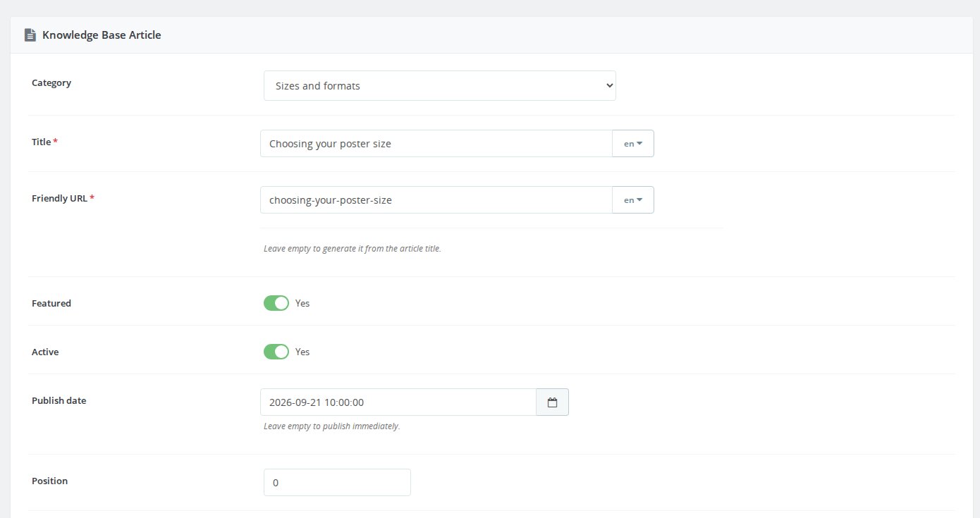980x518 pixels.
Task: Click the 'Title' field label
Action: pyautogui.click(x=42, y=142)
